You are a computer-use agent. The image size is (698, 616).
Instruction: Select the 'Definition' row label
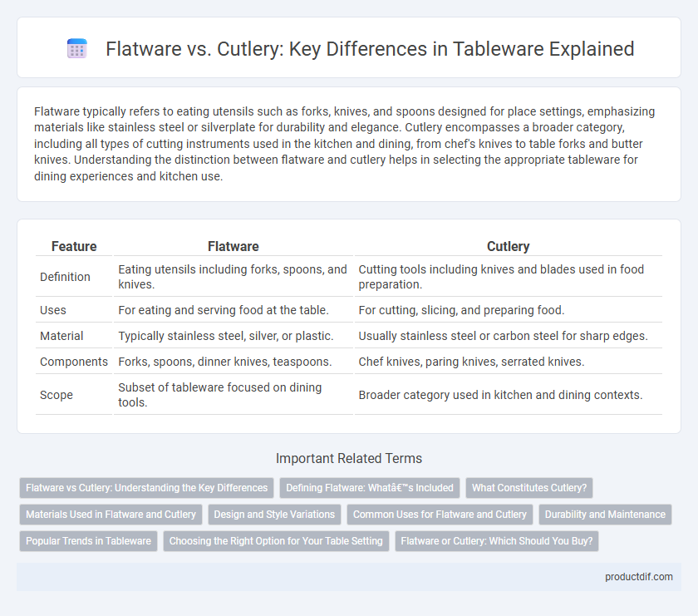coord(65,277)
